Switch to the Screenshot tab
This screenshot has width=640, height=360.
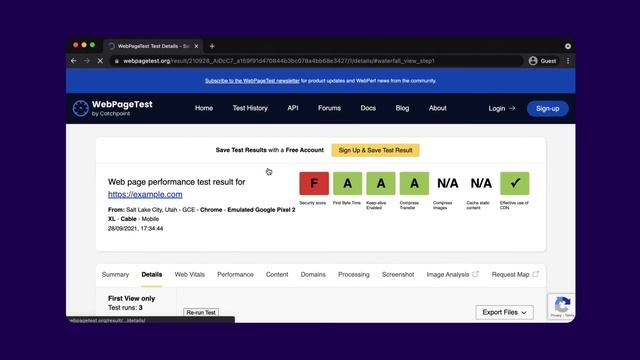[398, 275]
